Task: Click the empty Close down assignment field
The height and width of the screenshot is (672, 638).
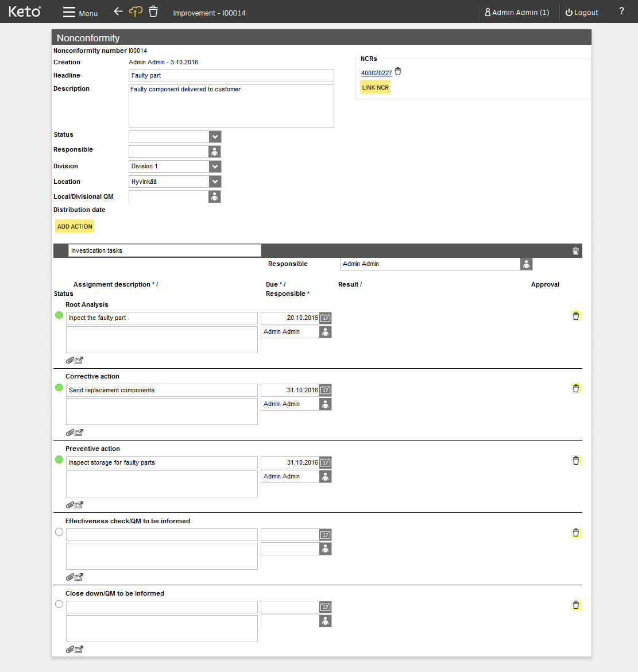Action: point(162,607)
